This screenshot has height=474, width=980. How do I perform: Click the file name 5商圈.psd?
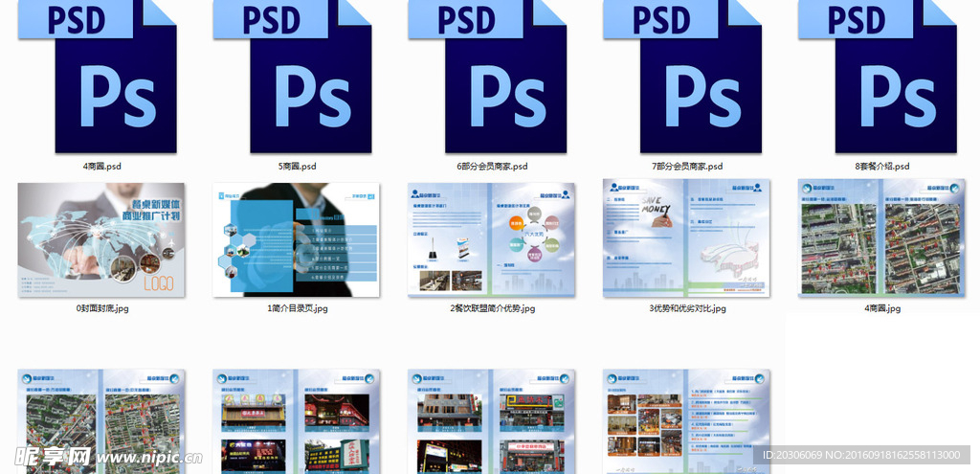[297, 167]
